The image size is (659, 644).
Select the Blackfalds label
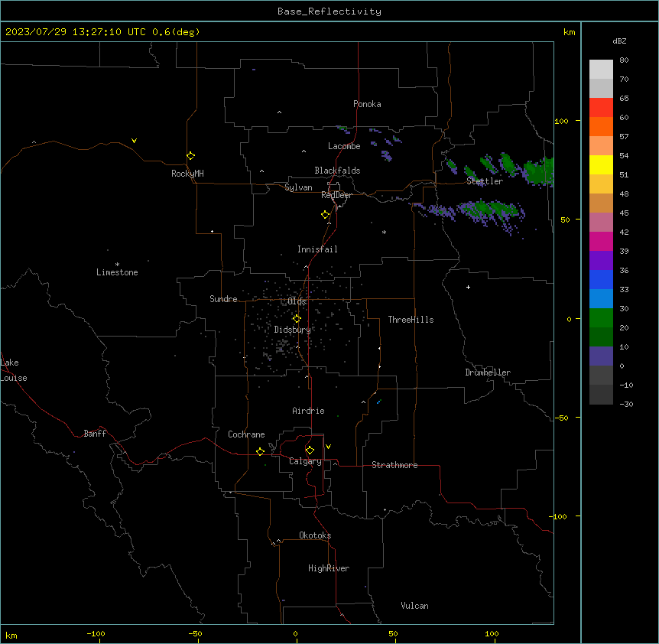click(x=337, y=171)
